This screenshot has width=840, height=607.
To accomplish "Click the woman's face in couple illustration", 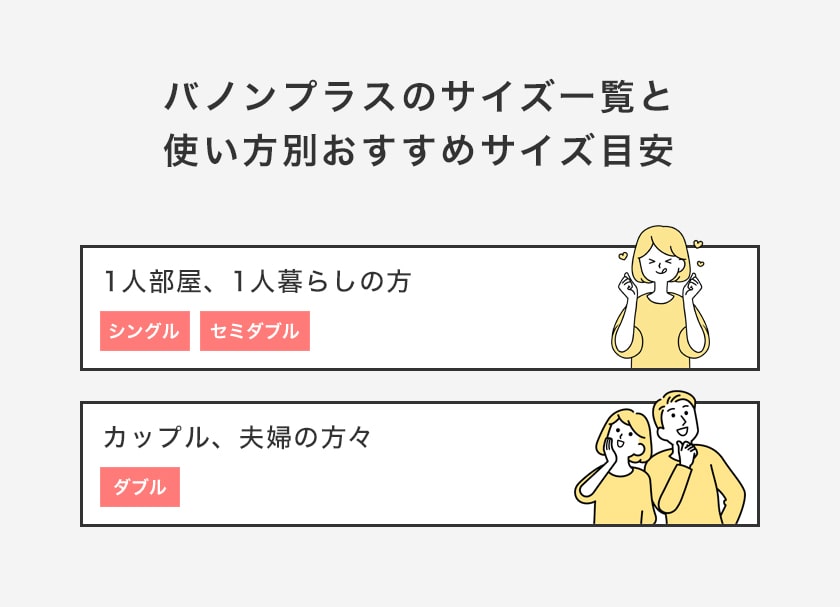I will tap(626, 437).
